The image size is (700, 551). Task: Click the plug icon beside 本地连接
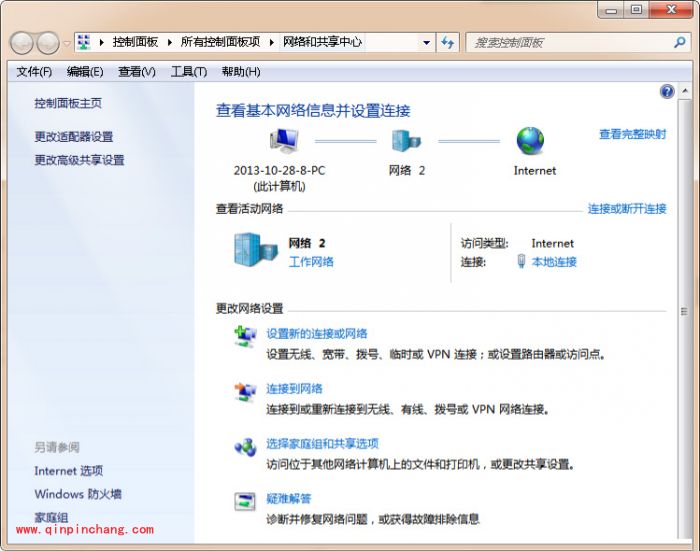click(521, 261)
